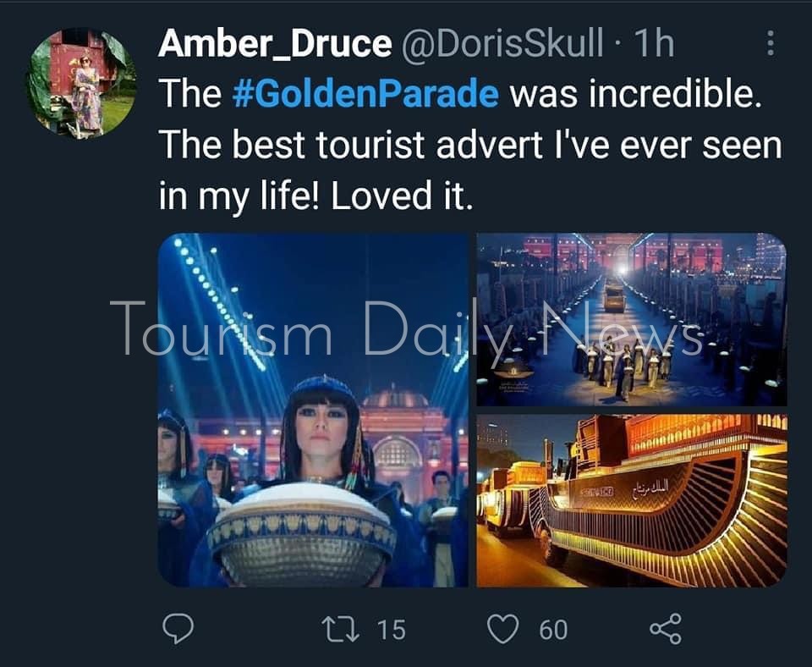Open the three-dot more options menu
Screen dimensions: 812x667
[x=771, y=43]
